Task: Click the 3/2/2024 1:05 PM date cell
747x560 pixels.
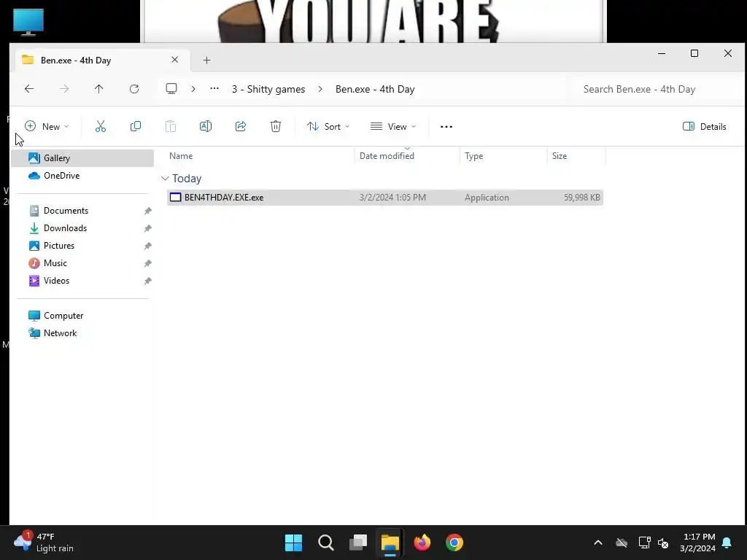Action: point(392,198)
